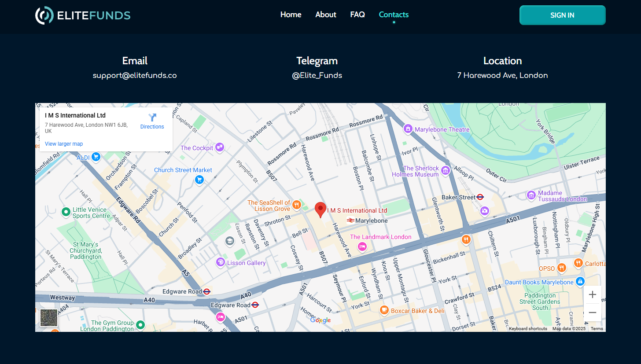Screen dimensions: 641x364
Task: Select the Sherlock Holmes Museum marker
Action: point(446,171)
